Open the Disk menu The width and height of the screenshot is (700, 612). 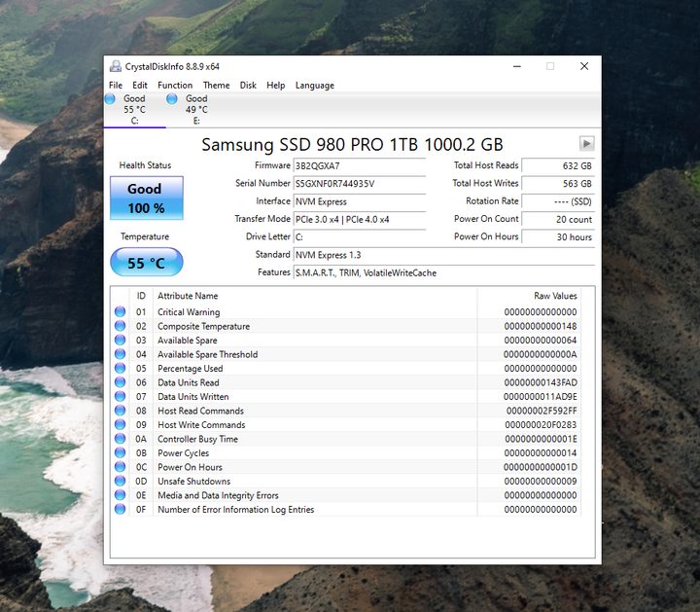point(248,86)
